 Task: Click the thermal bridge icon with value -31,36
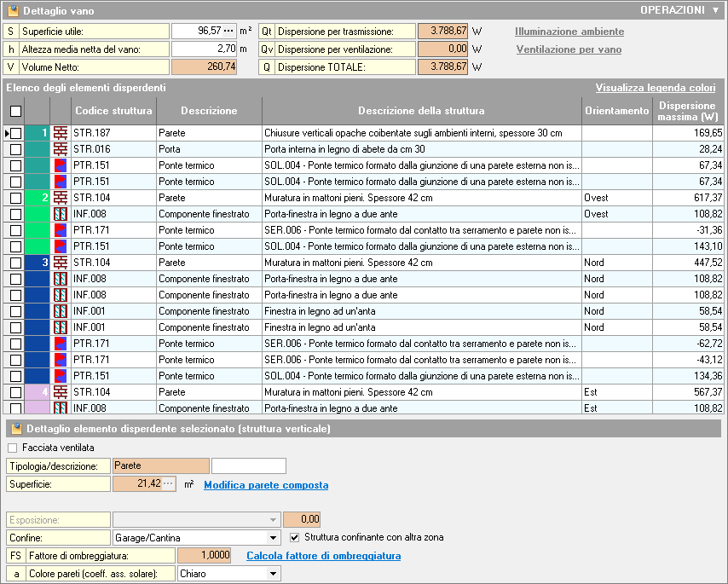pos(61,230)
